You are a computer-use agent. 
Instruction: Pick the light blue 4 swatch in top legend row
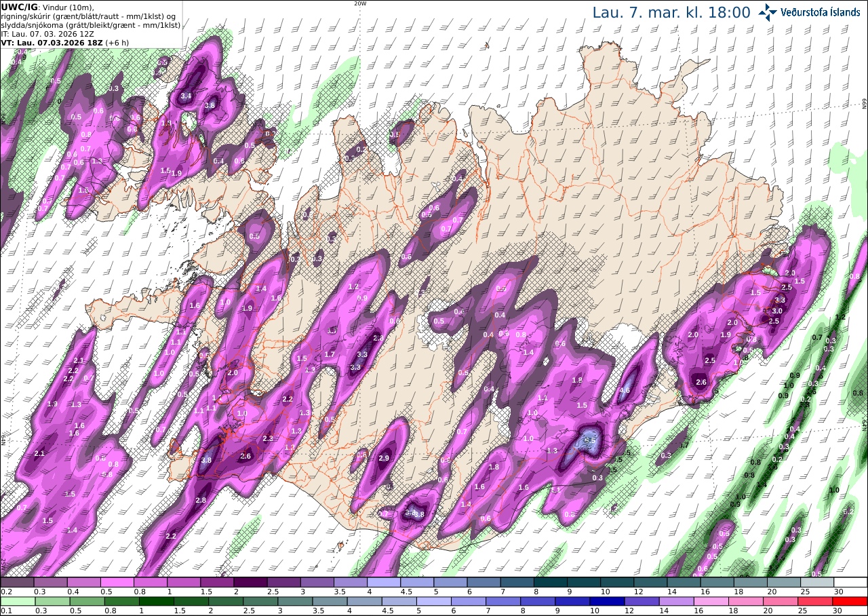point(384,582)
